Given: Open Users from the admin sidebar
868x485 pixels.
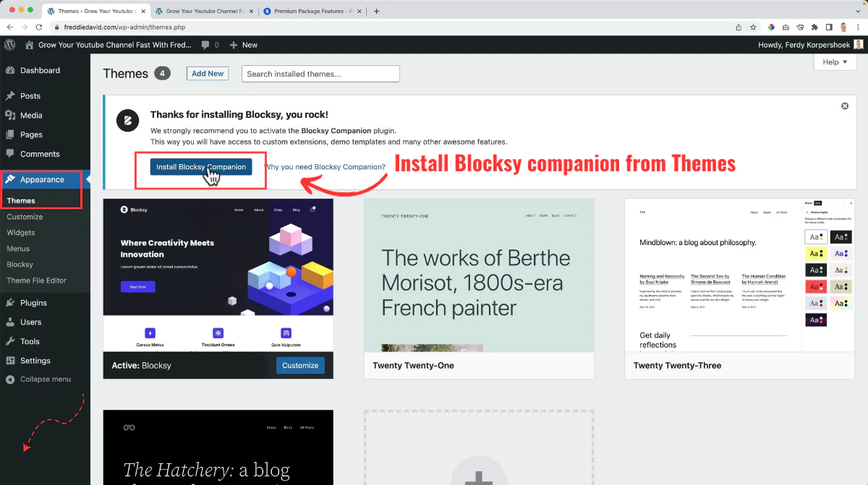Looking at the screenshot, I should (30, 322).
